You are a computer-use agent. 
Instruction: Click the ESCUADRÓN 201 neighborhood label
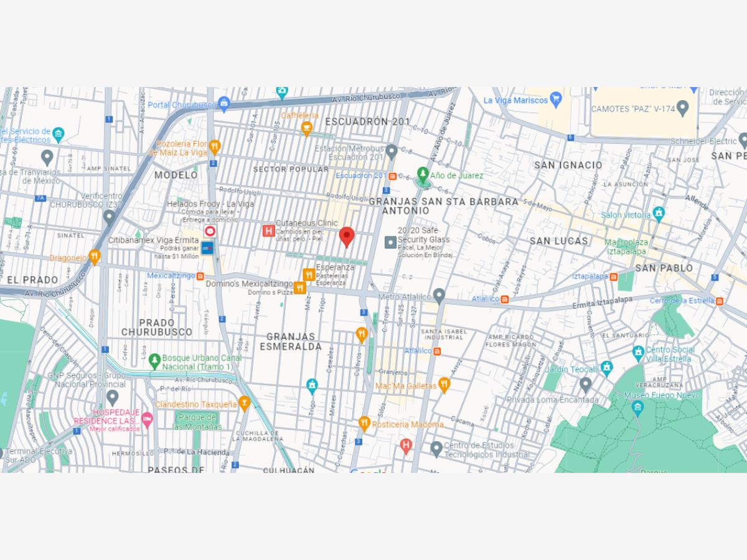pyautogui.click(x=368, y=121)
